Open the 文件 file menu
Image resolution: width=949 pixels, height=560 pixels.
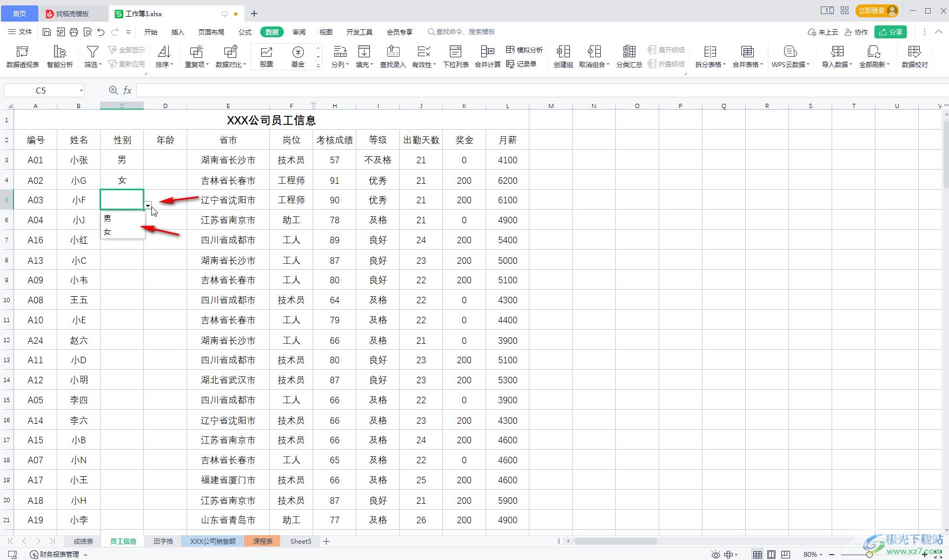point(20,32)
